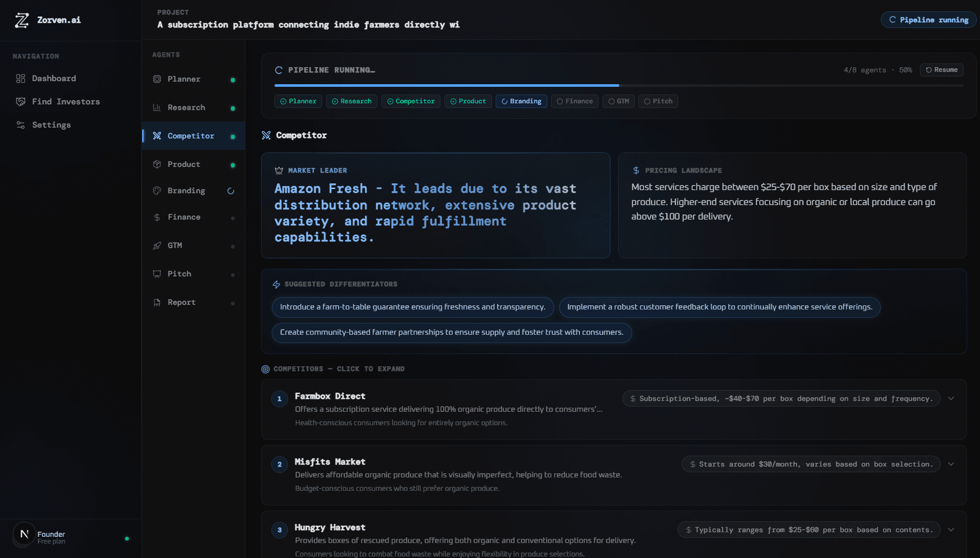Click the Suggested Differentiators lightning icon
Screen dimensions: 980x558
(277, 284)
